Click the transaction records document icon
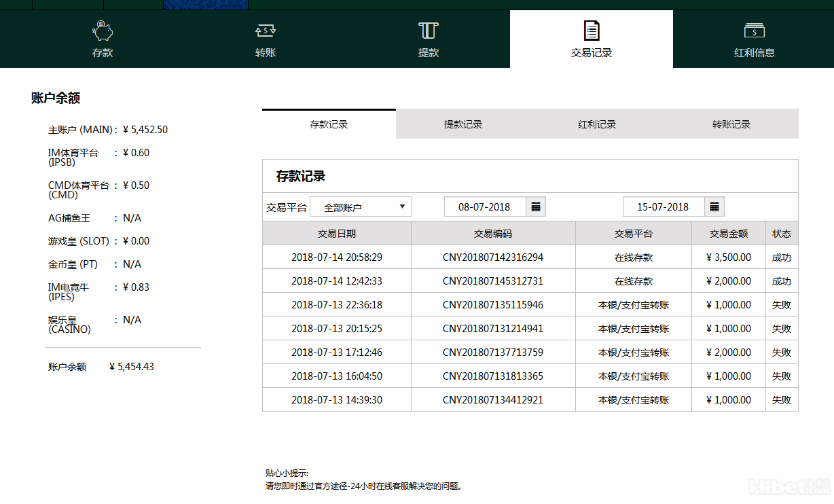Screen dimensions: 834x504 [x=592, y=31]
